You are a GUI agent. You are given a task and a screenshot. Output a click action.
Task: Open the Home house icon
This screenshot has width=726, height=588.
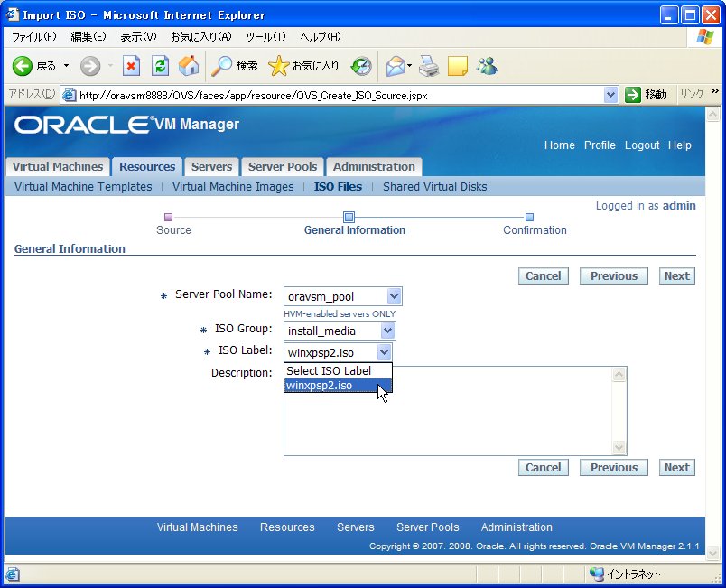click(189, 66)
